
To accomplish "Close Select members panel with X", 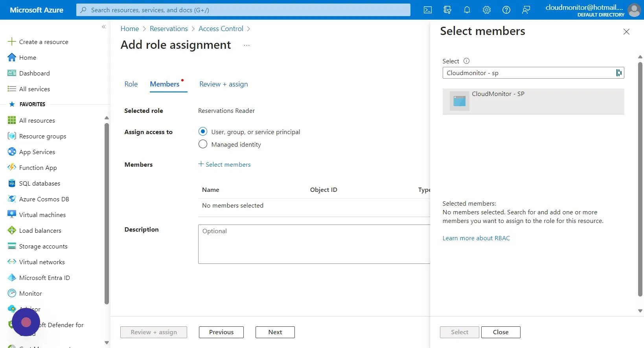I will (x=626, y=32).
